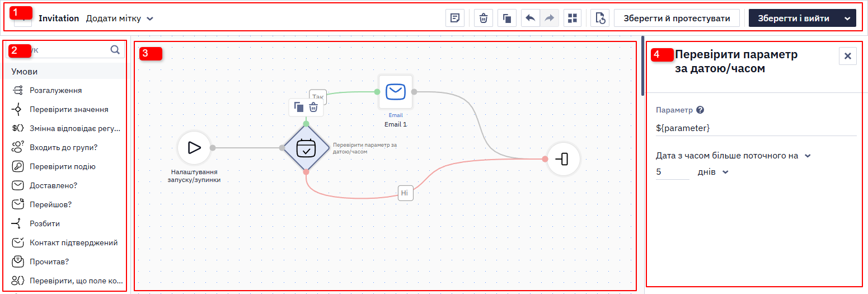Close the date/time parameter panel
The height and width of the screenshot is (294, 868).
pyautogui.click(x=847, y=56)
